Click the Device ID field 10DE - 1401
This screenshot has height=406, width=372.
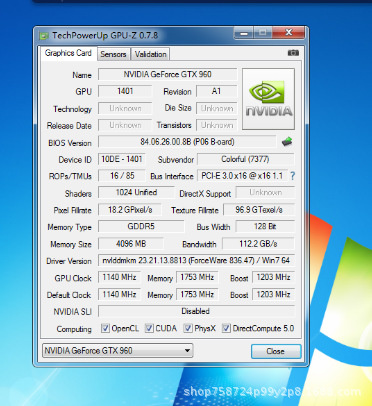[122, 159]
